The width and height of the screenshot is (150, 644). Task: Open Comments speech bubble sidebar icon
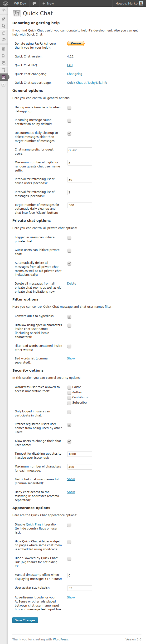(x=4, y=40)
